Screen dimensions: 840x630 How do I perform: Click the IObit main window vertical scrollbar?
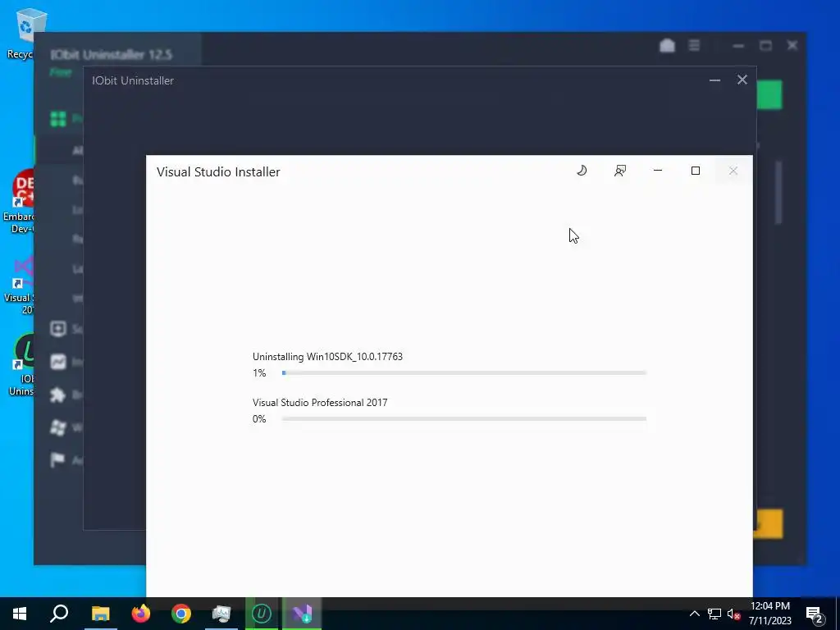(778, 193)
